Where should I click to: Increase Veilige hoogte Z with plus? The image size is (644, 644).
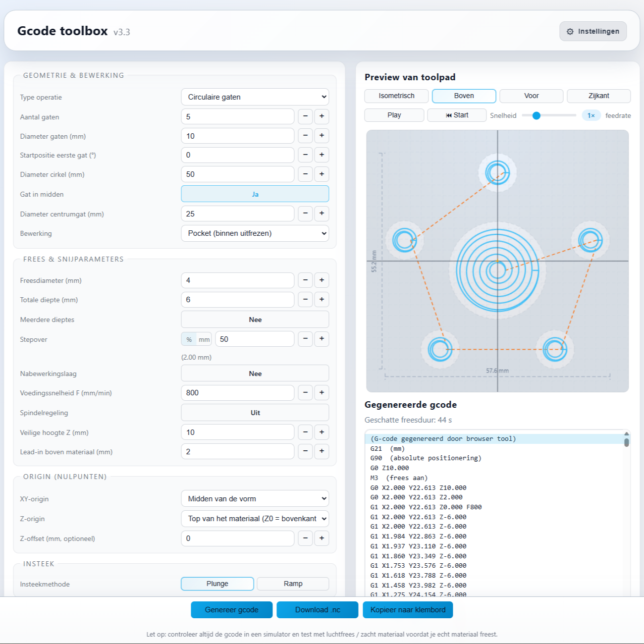[x=322, y=432]
